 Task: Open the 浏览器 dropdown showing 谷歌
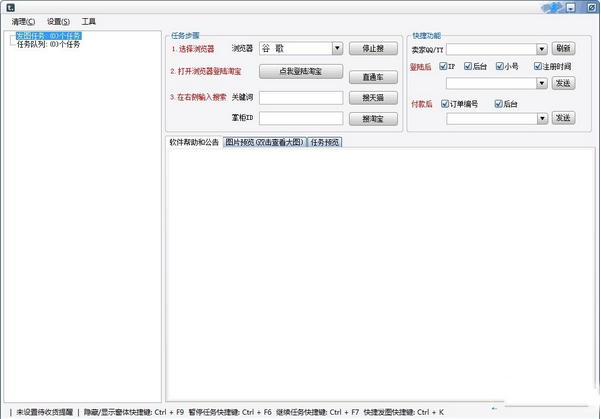[337, 48]
